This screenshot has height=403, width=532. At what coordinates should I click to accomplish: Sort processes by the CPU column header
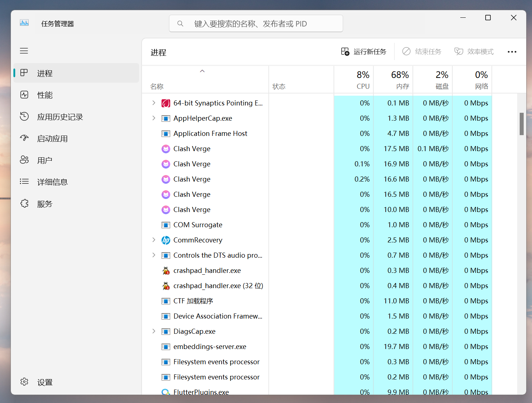(x=353, y=80)
